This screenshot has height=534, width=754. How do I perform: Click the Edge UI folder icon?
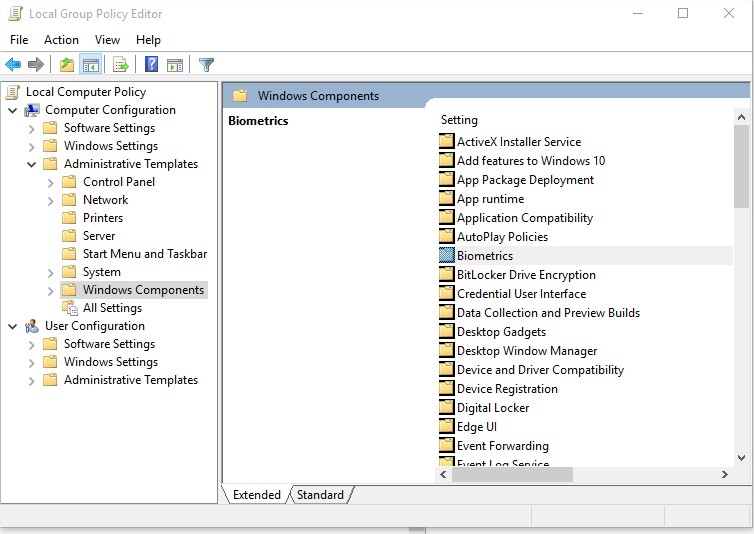point(447,427)
